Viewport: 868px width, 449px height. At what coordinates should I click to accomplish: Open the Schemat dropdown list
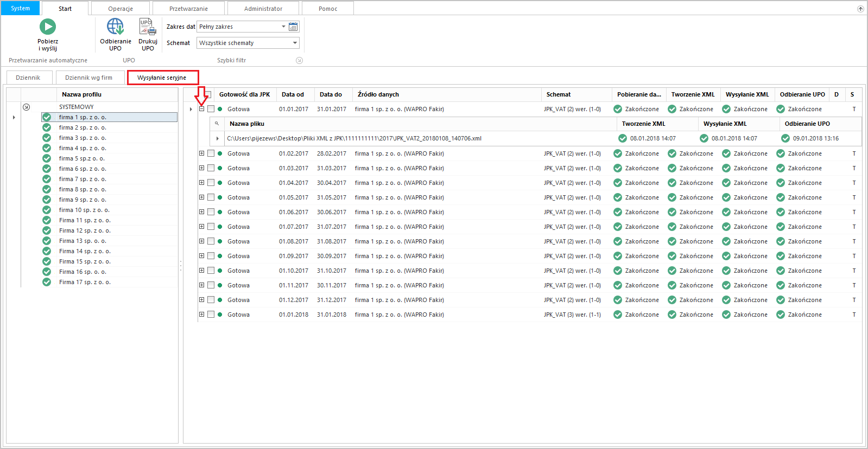(x=295, y=43)
